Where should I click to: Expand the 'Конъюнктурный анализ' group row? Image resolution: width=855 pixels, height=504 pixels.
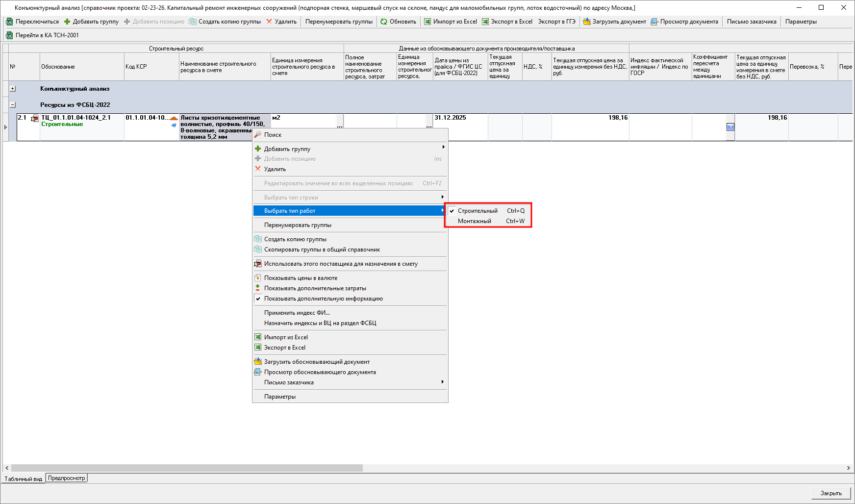(x=13, y=89)
